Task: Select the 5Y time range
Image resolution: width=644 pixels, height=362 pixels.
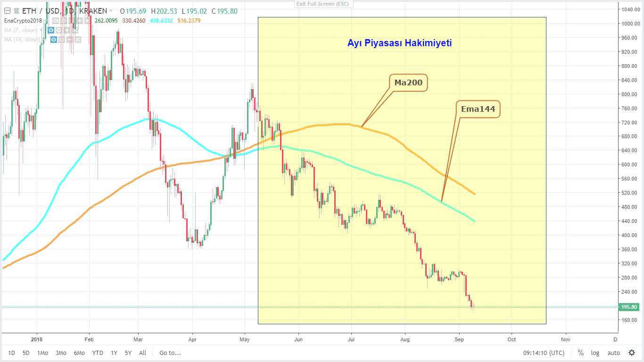Action: pos(128,353)
